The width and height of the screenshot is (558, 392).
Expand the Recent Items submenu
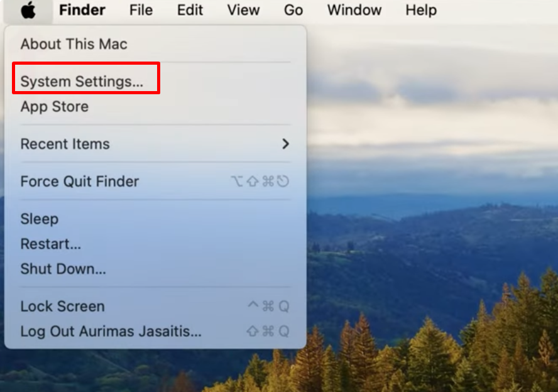[155, 144]
